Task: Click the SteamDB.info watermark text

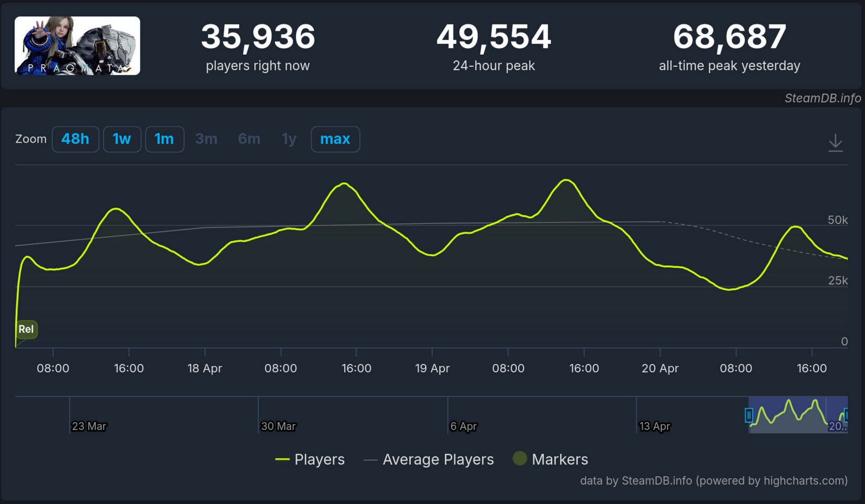Action: [822, 98]
